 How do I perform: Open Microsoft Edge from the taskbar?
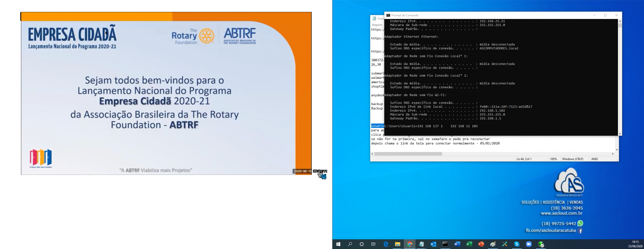click(x=386, y=244)
